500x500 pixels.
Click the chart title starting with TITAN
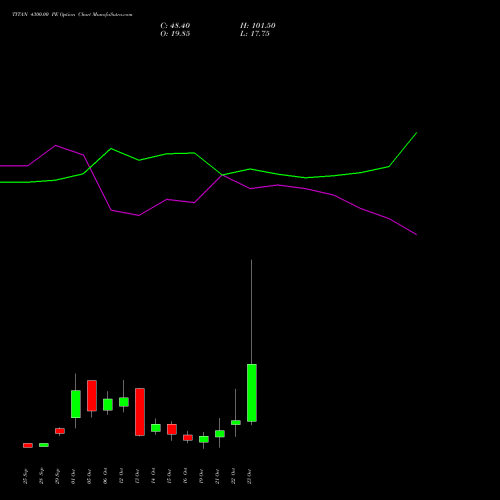72,15
